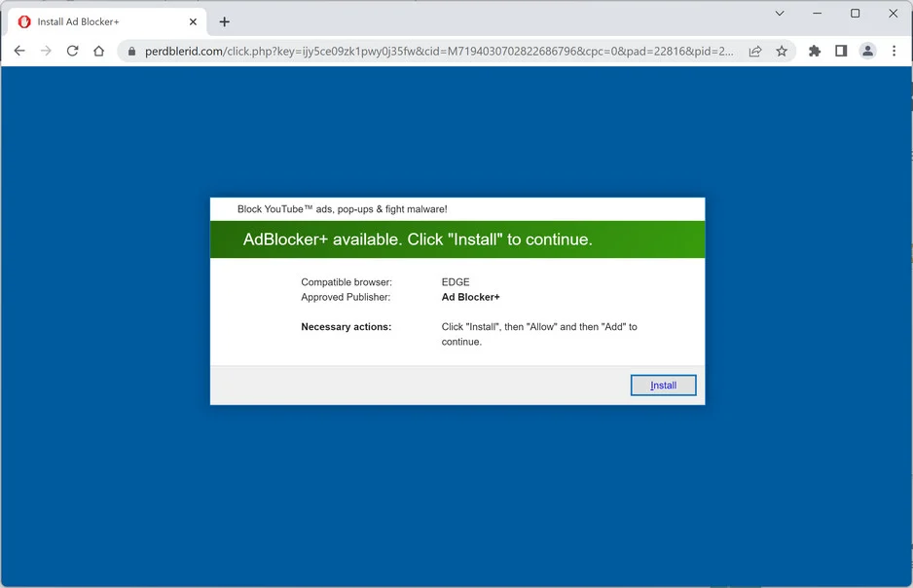Open the user profile menu

click(867, 52)
